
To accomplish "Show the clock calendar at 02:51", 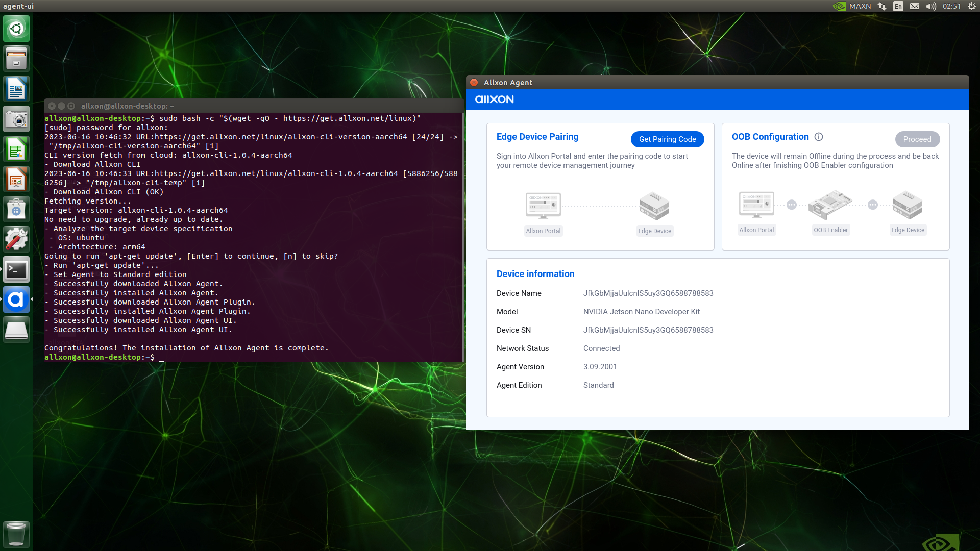I will click(x=951, y=6).
